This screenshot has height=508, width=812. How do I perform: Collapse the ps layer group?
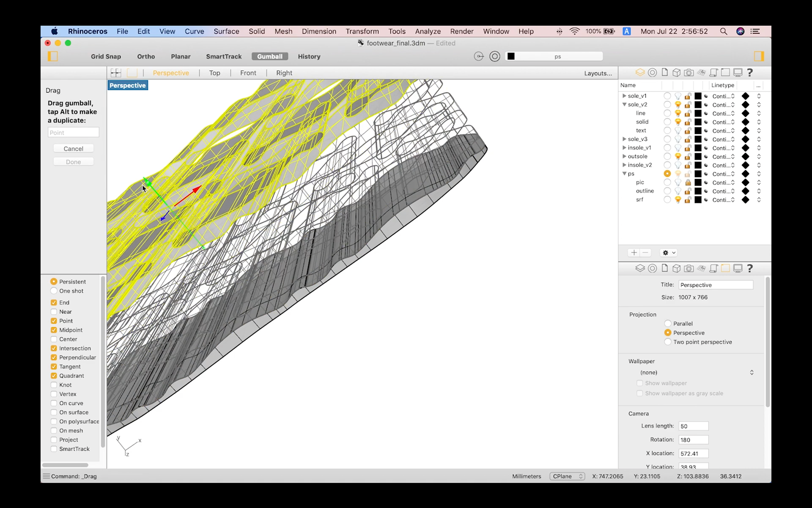click(624, 174)
